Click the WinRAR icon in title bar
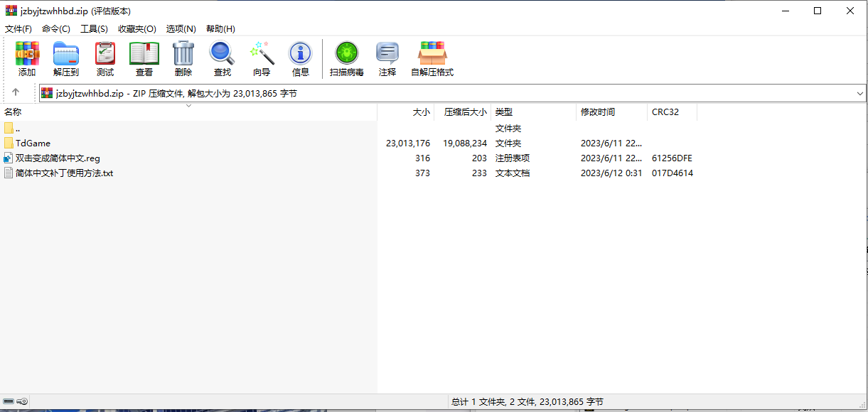 (11, 11)
